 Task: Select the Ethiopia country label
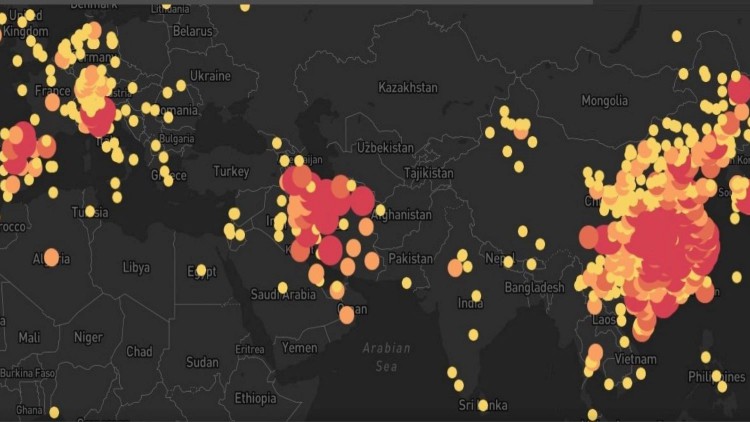pos(255,398)
